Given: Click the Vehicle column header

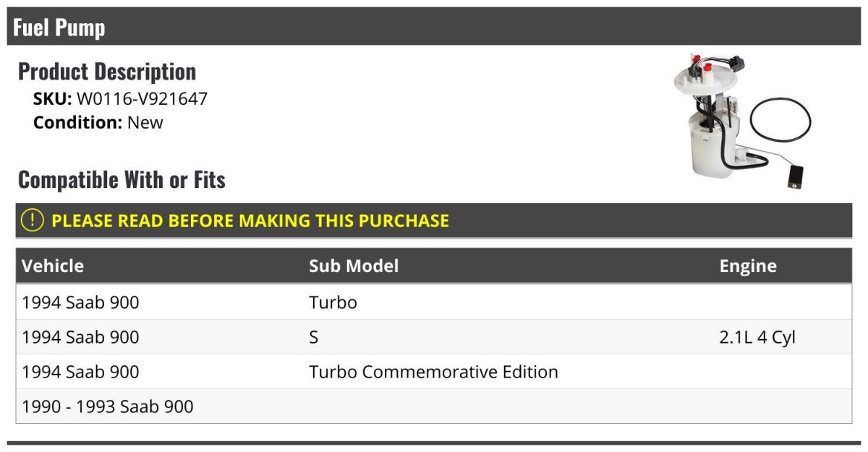Looking at the screenshot, I should point(53,265).
